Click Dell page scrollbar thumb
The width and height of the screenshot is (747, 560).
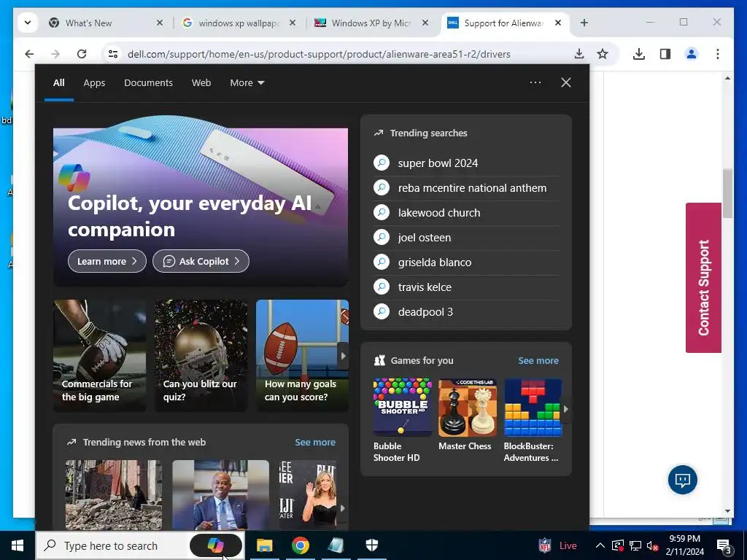tap(727, 193)
